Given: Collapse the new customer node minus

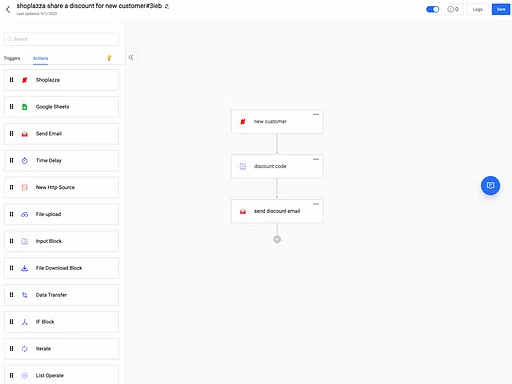Looking at the screenshot, I should [x=316, y=114].
